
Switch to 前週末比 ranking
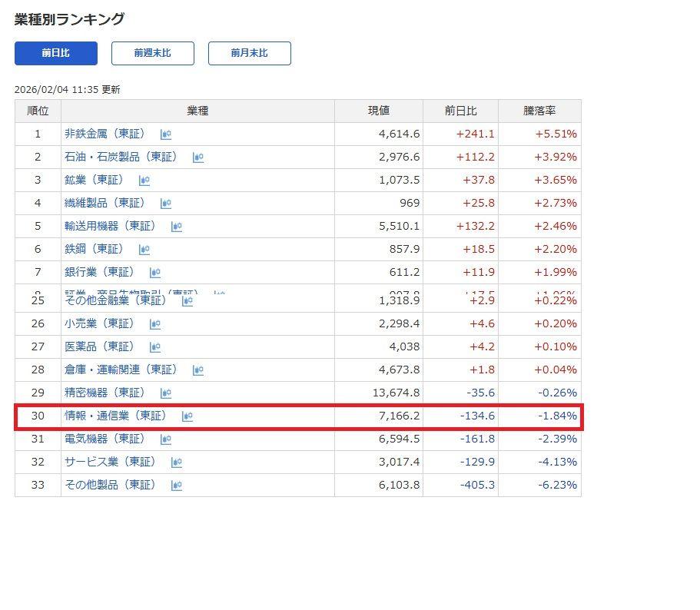[153, 53]
